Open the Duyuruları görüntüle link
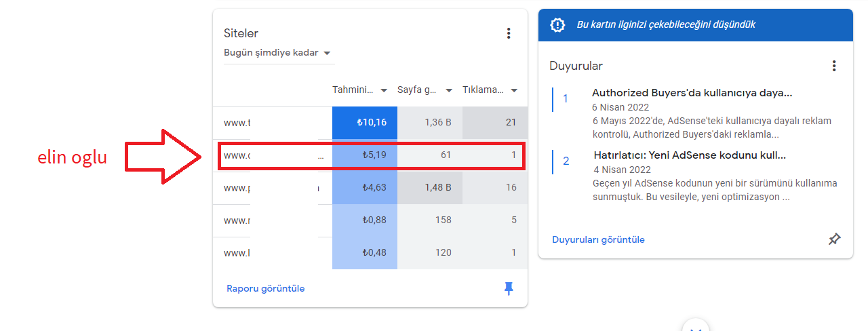This screenshot has width=868, height=331. [598, 239]
